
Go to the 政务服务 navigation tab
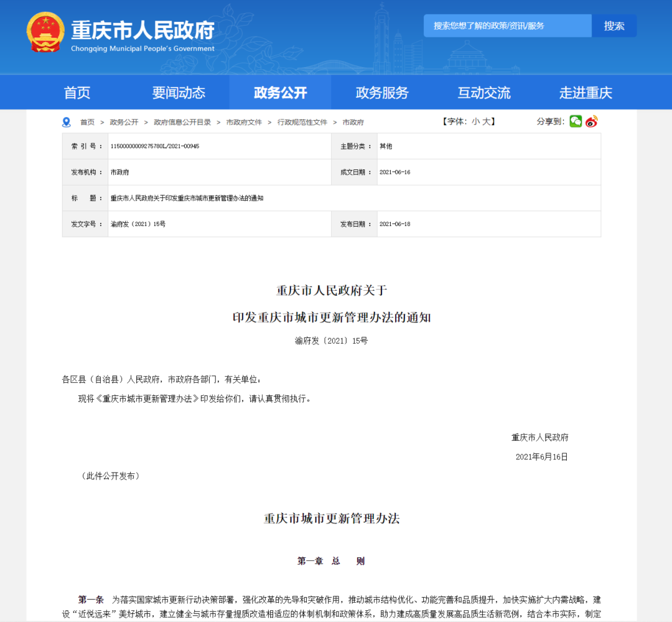click(x=382, y=93)
